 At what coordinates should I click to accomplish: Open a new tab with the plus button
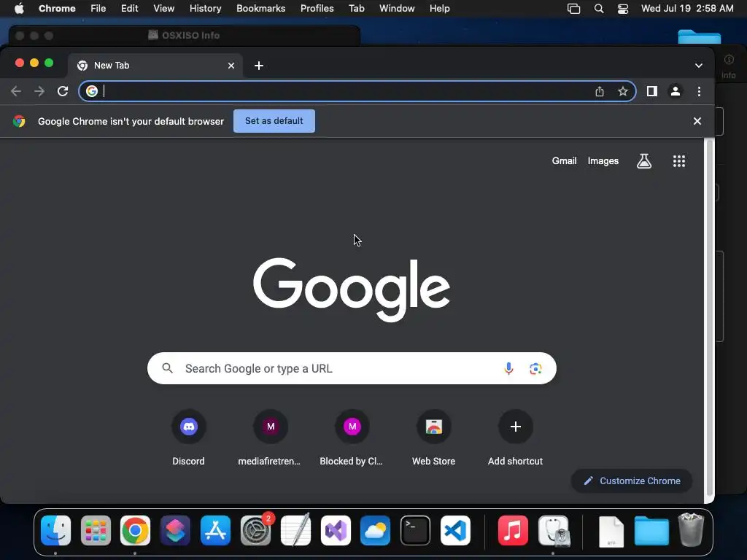click(259, 66)
